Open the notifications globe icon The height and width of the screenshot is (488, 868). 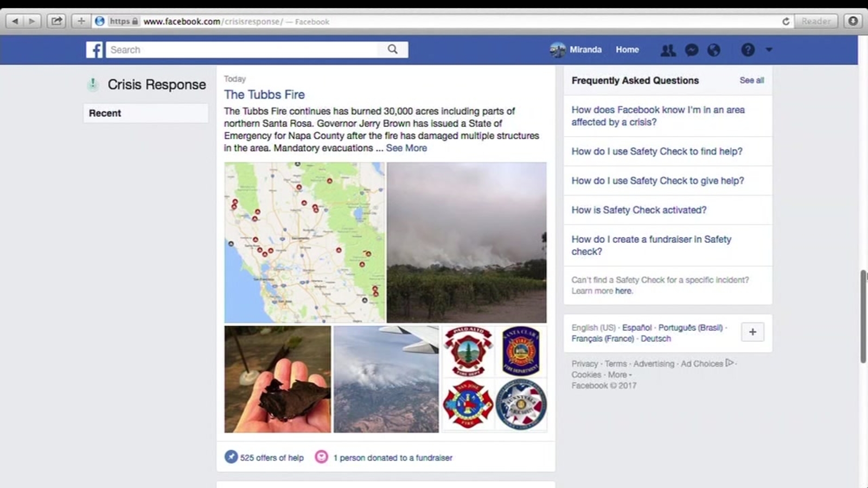(714, 50)
